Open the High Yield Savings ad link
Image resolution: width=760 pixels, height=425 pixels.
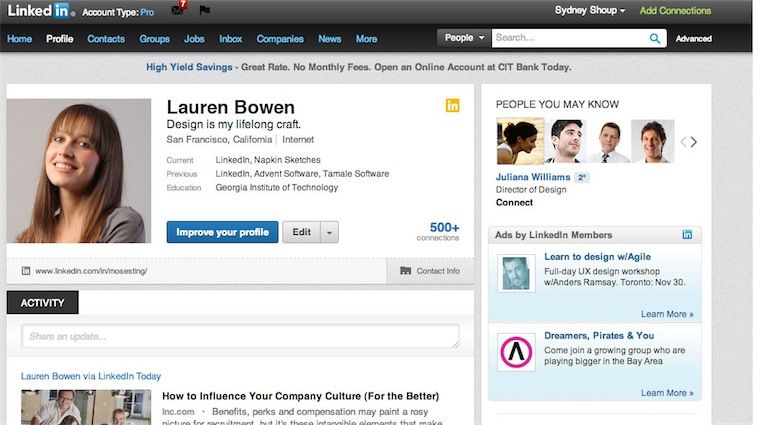point(189,67)
